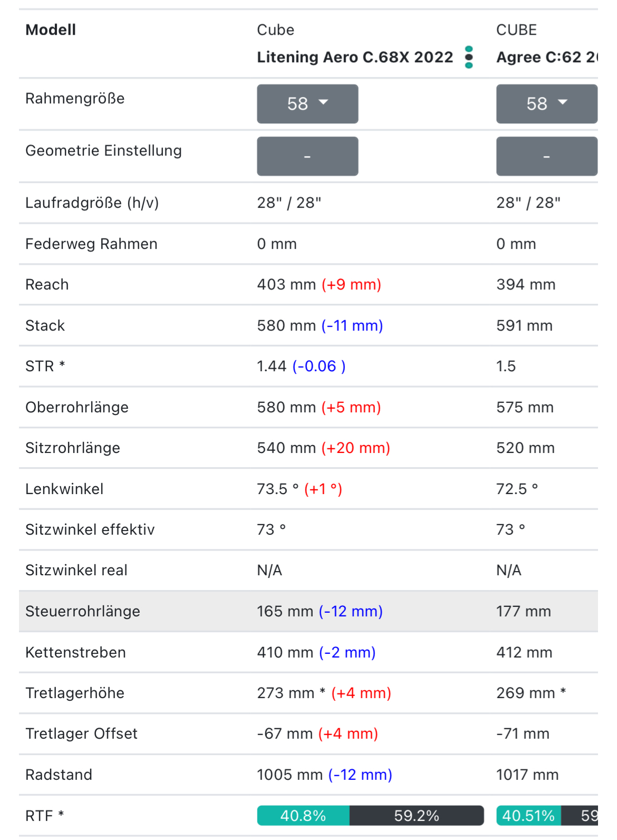Viewport: 617px width, 840px height.
Task: Expand frame size dropdown for Litening Aero
Action: click(307, 104)
